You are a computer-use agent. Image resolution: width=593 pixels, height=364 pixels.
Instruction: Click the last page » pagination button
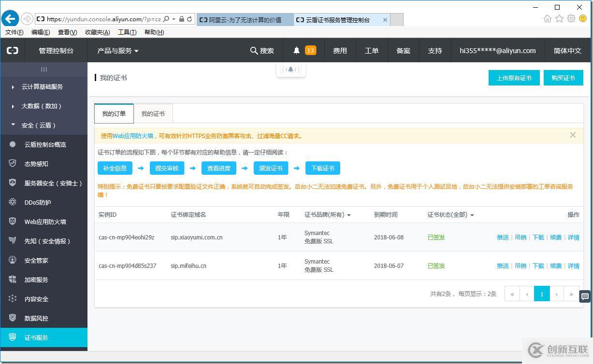point(571,294)
